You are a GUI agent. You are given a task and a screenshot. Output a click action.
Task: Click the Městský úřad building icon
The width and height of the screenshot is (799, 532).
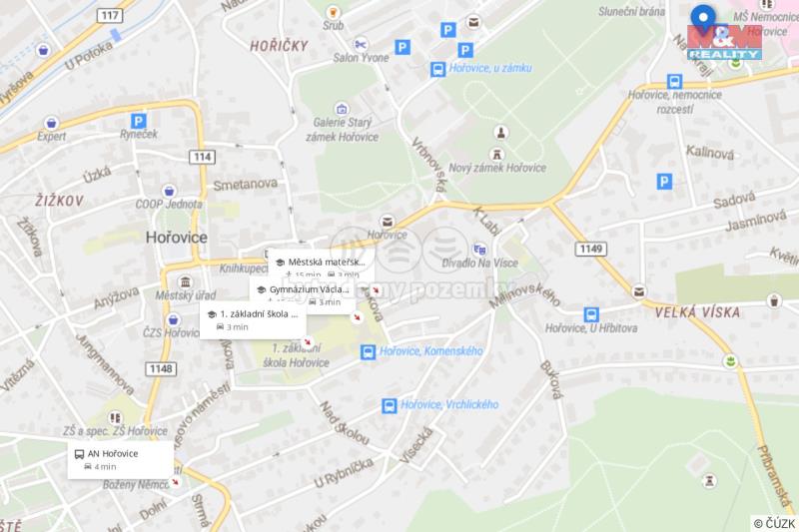(x=186, y=282)
